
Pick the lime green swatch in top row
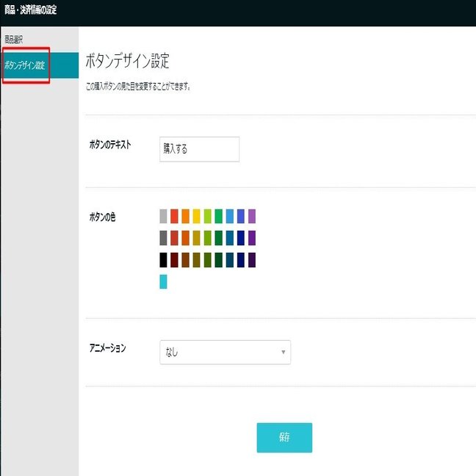pos(208,216)
